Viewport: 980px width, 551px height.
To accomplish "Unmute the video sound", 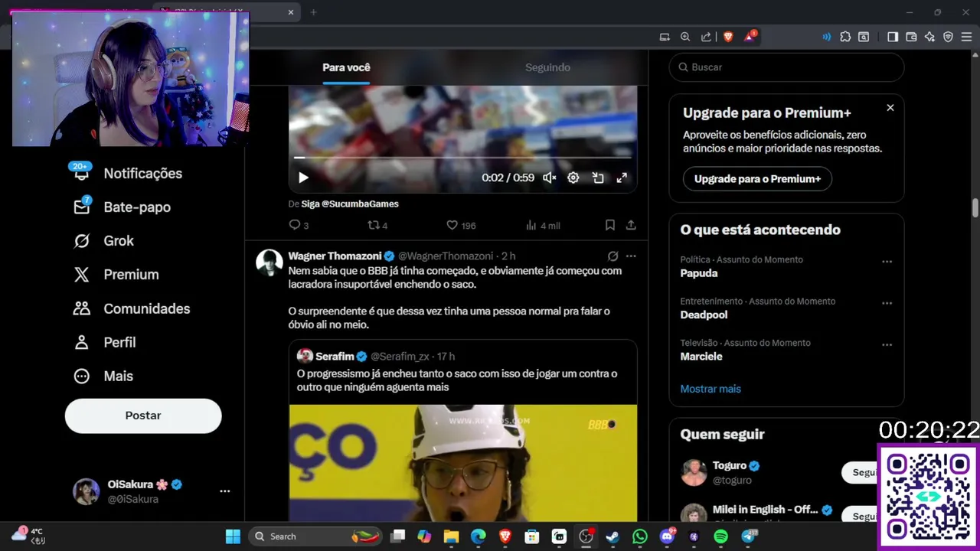I will point(549,178).
